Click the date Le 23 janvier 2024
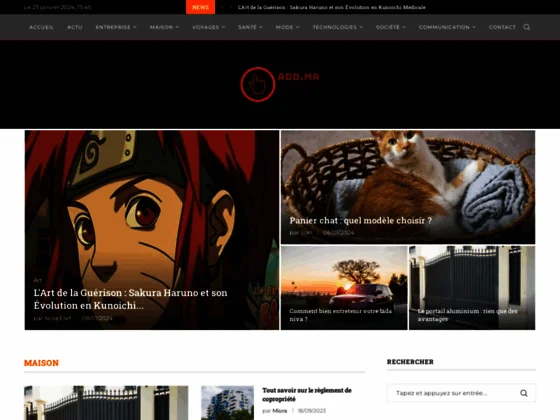The width and height of the screenshot is (560, 420). (57, 7)
